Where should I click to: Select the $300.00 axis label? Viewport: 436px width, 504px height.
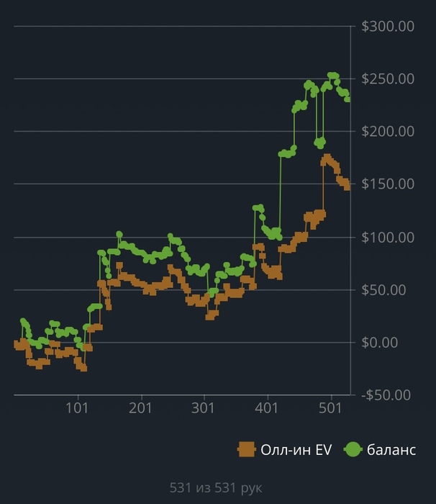[388, 27]
